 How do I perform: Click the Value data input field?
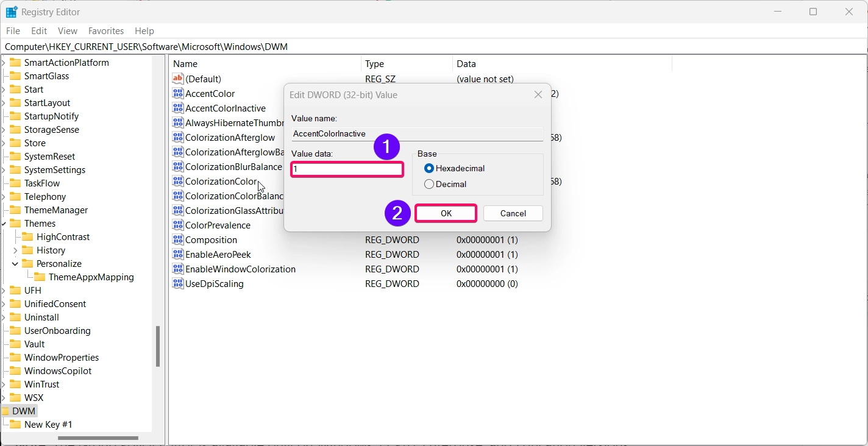347,169
